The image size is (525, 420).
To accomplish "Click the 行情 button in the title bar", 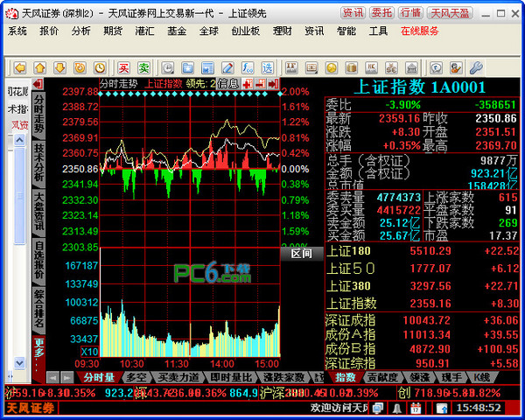I will pos(410,13).
